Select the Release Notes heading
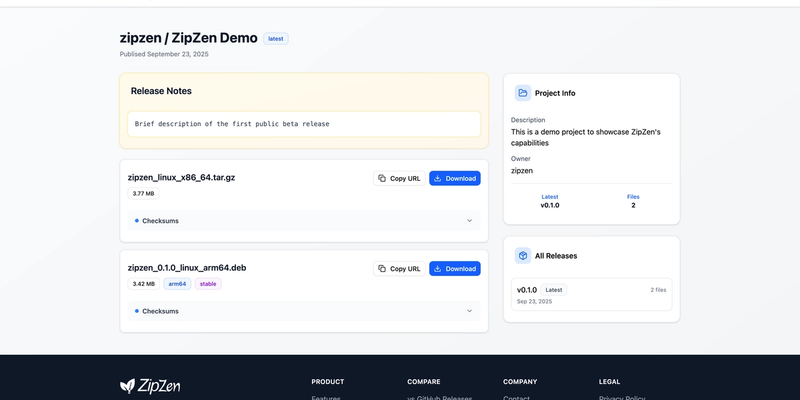Image resolution: width=800 pixels, height=400 pixels. pos(161,91)
